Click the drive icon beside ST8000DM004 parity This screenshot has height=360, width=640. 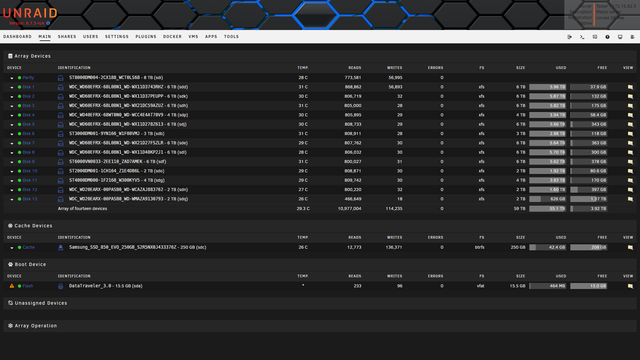point(60,78)
